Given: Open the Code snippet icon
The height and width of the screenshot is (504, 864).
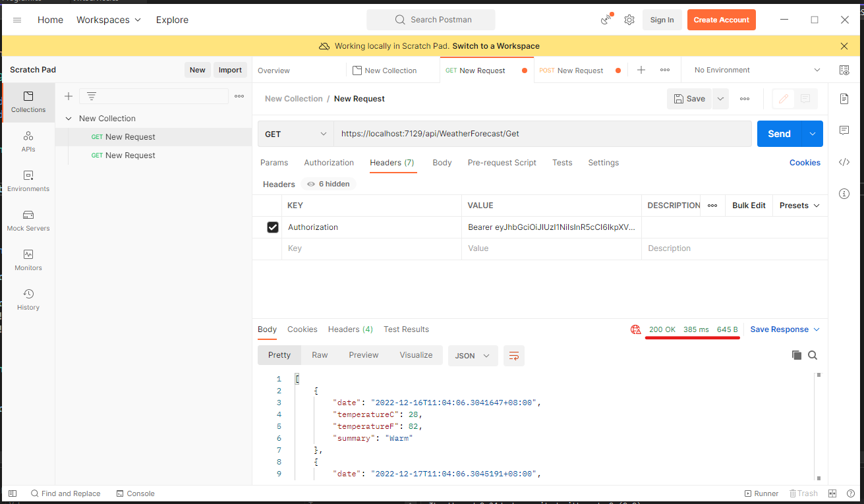Looking at the screenshot, I should pos(844,162).
